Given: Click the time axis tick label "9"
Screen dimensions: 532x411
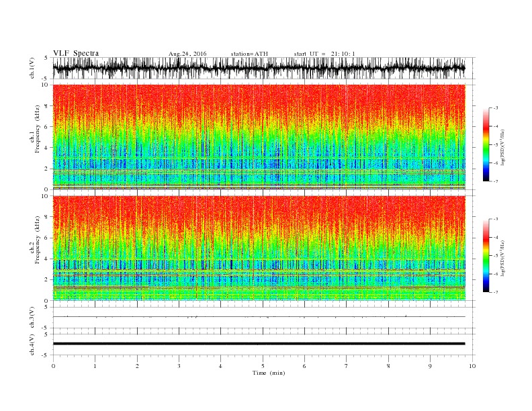Looking at the screenshot, I should pos(430,366).
